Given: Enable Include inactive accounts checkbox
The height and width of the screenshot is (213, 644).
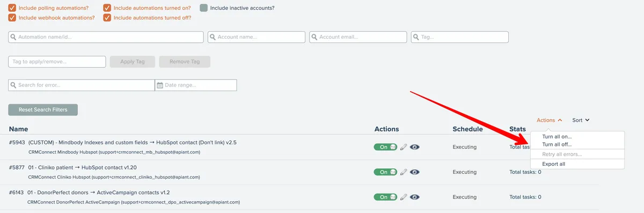Looking at the screenshot, I should click(204, 8).
